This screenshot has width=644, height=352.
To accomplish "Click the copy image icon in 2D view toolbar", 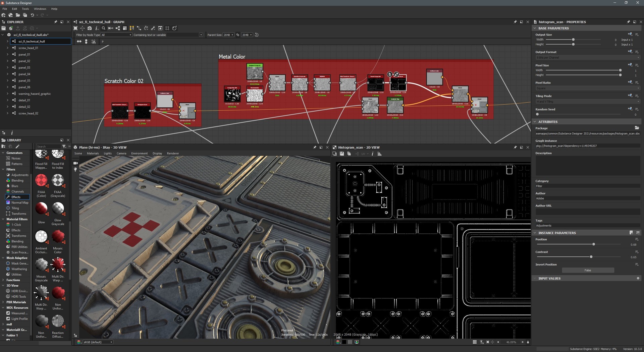I will (x=349, y=154).
